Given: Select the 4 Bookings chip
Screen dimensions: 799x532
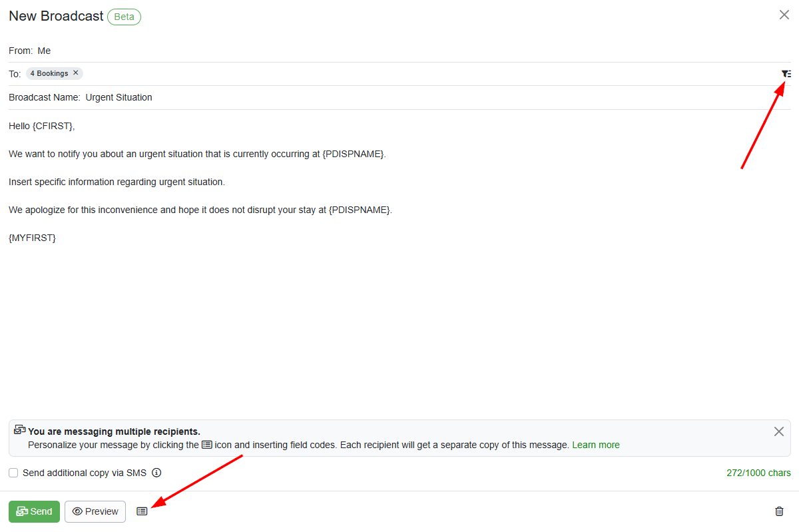Looking at the screenshot, I should (49, 73).
